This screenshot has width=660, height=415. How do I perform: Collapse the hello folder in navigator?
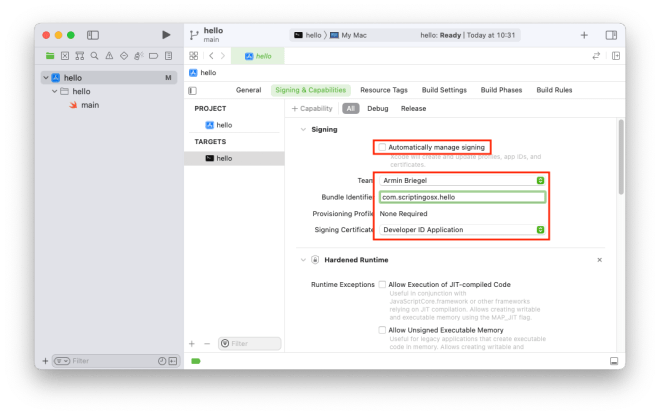54,91
